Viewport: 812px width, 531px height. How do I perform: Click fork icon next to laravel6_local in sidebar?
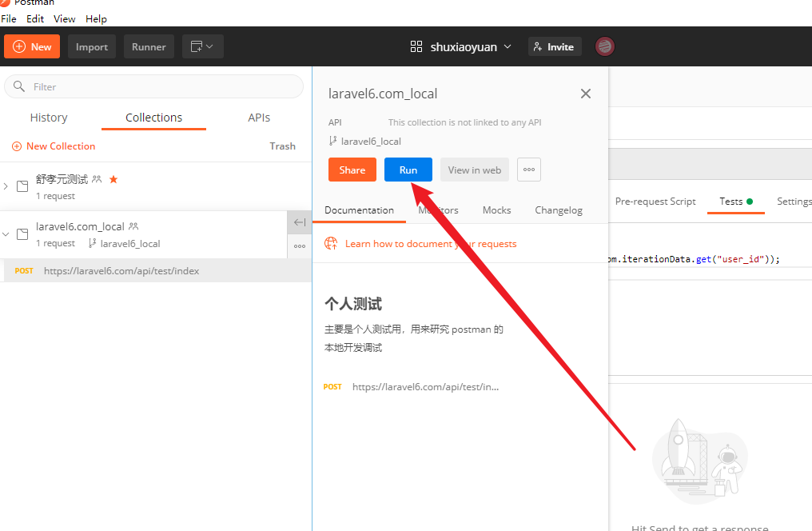[92, 243]
